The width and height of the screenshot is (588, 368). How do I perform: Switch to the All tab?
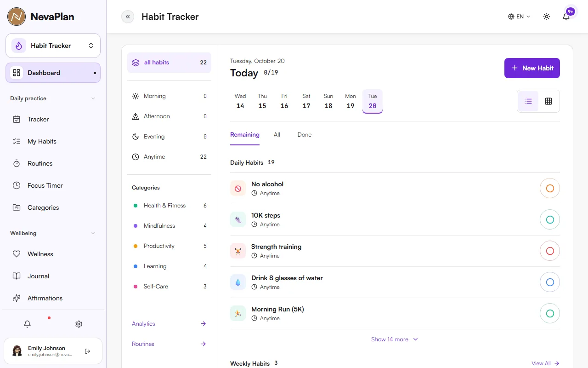(277, 135)
